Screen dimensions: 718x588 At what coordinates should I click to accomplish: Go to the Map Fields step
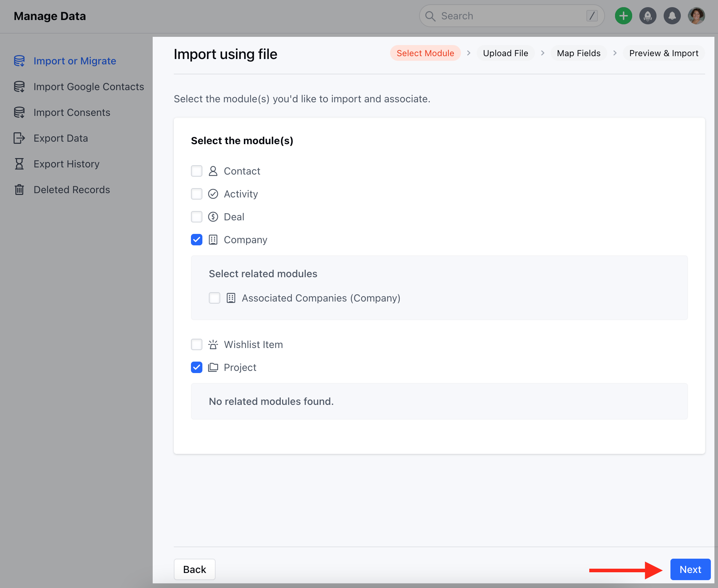tap(579, 53)
